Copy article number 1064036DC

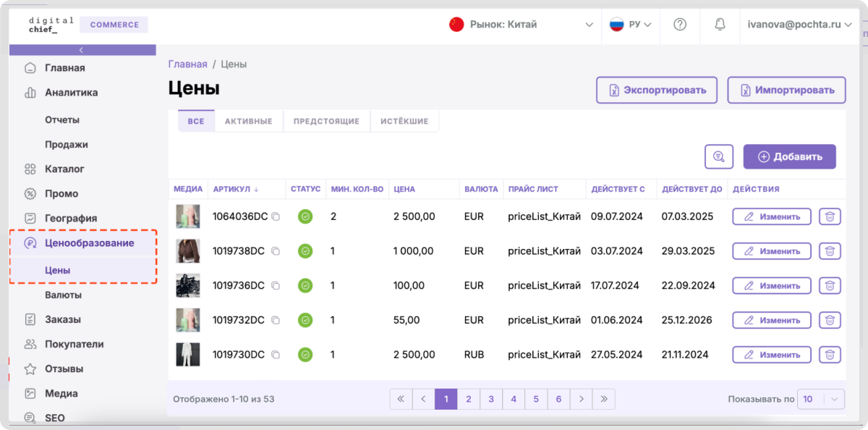tap(276, 216)
